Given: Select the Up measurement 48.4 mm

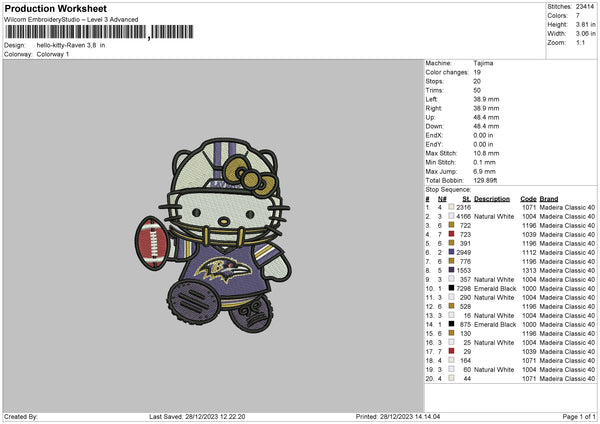Looking at the screenshot, I should (x=486, y=117).
